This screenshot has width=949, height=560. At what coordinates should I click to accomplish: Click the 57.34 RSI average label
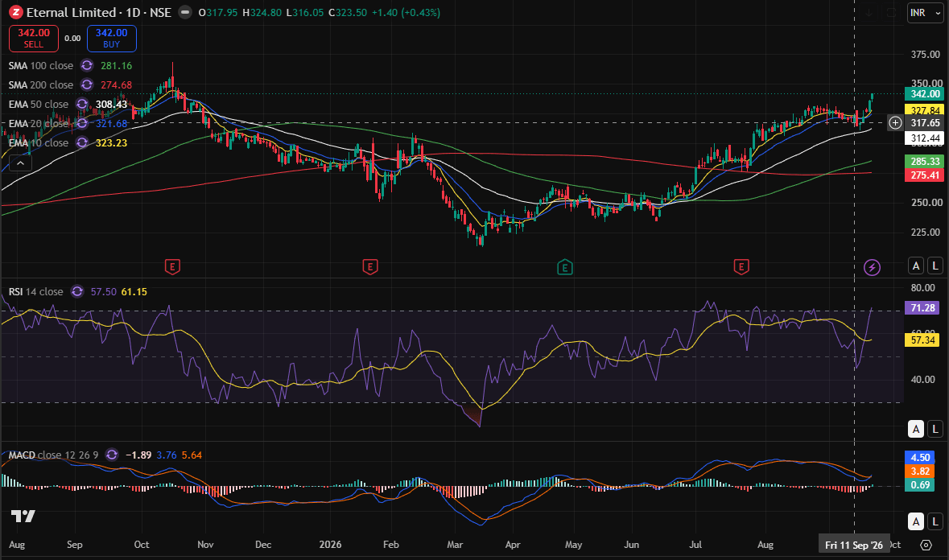tap(923, 340)
